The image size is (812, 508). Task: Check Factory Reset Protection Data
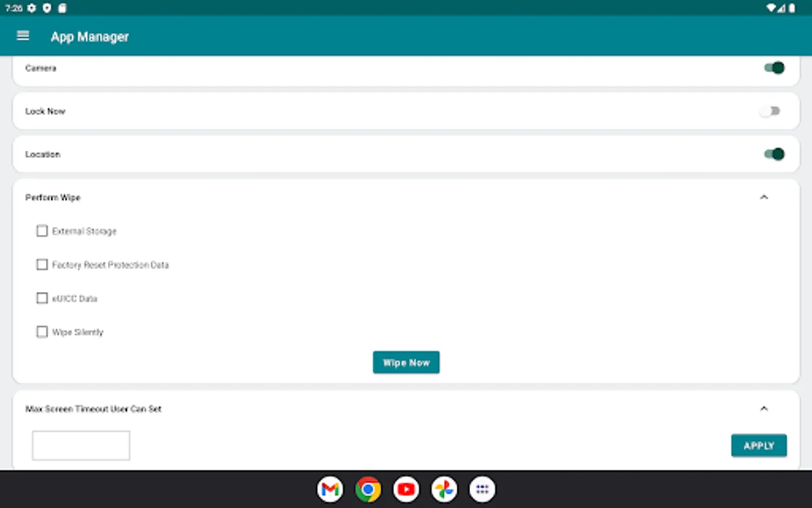click(x=42, y=264)
